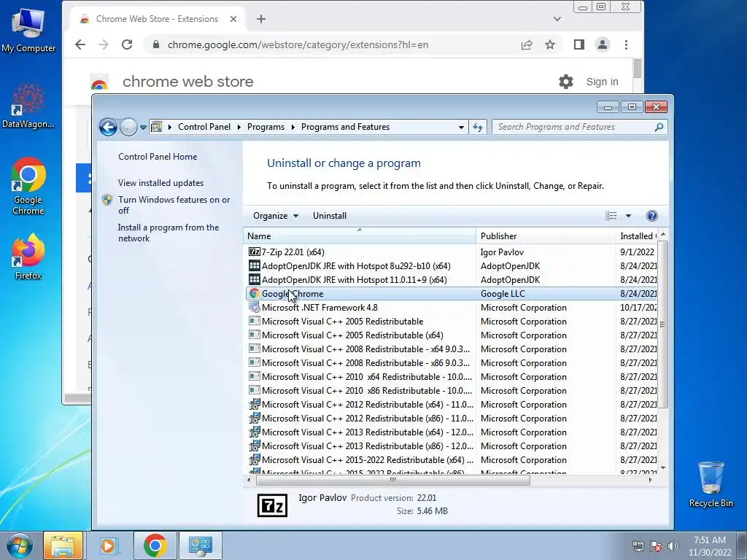Click the search magnifier in Programs search box
The height and width of the screenshot is (560, 747).
pos(659,127)
